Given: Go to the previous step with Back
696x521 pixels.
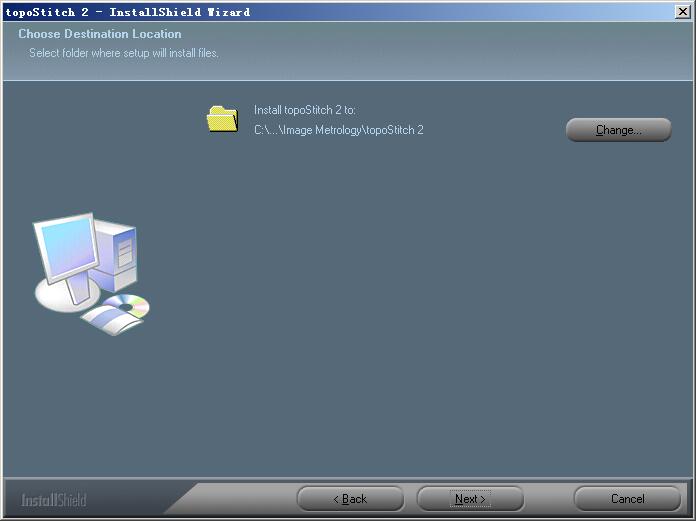Looking at the screenshot, I should 350,499.
